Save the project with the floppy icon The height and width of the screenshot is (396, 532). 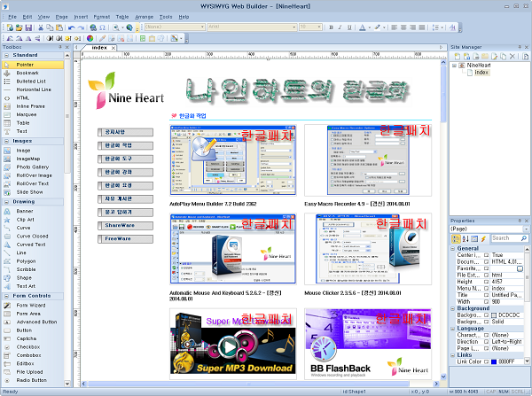tap(28, 27)
